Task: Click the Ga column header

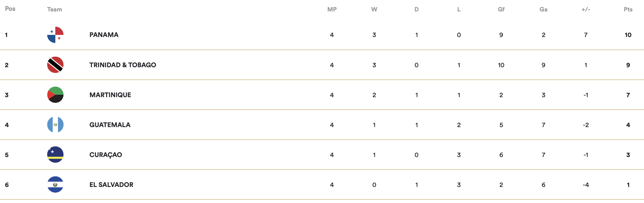Action: (543, 9)
